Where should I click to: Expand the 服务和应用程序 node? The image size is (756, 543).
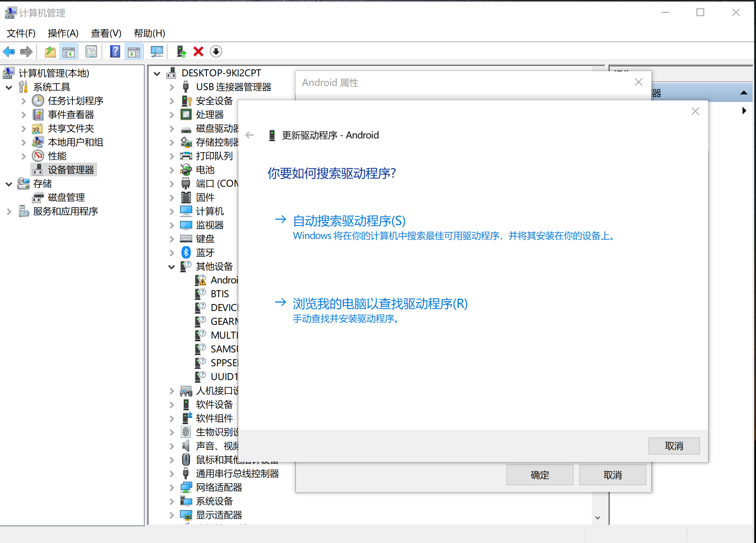(x=9, y=212)
